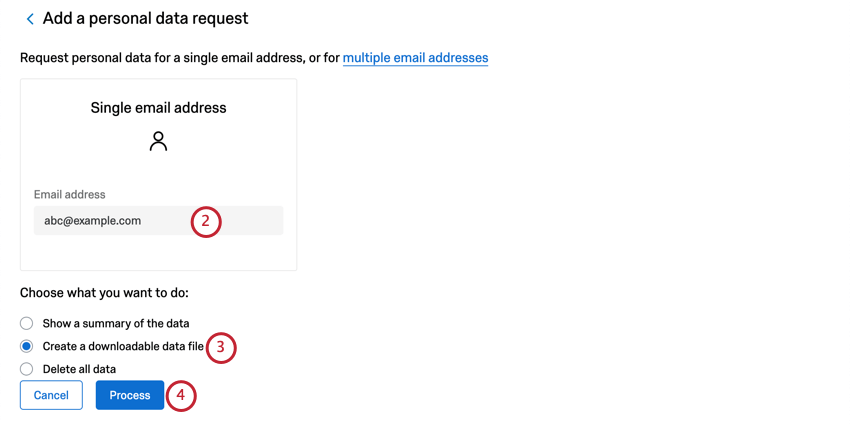Select the 'Create a downloadable data file' radio button
850x425 pixels.
27,346
